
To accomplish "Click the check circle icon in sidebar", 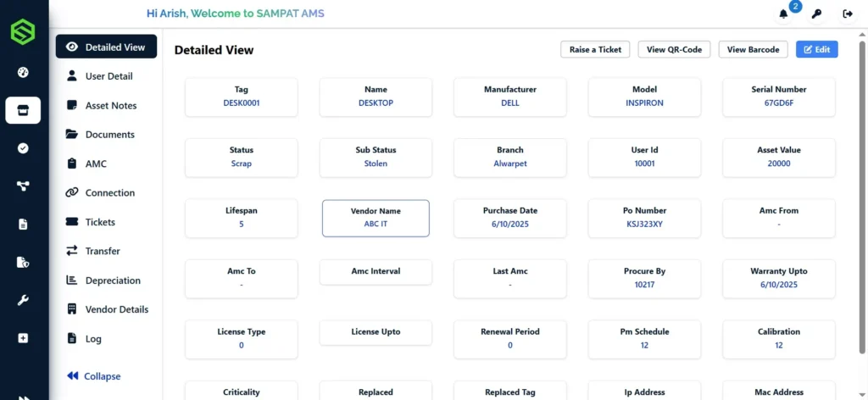I will coord(23,148).
